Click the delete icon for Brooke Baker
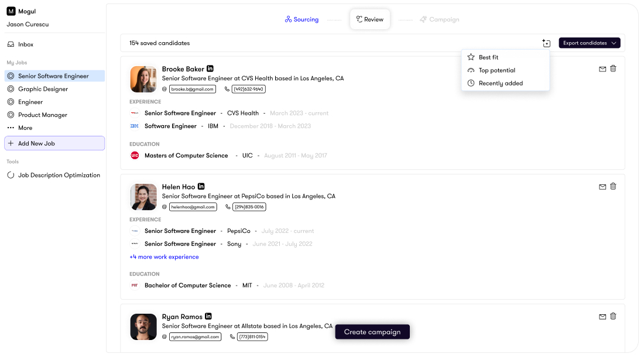Image resolution: width=644 pixels, height=357 pixels. [613, 68]
